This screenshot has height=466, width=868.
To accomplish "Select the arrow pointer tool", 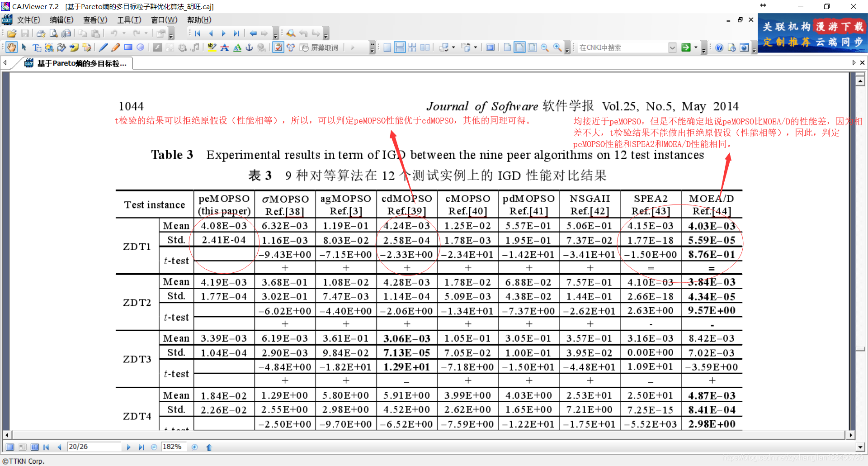I will coord(24,48).
